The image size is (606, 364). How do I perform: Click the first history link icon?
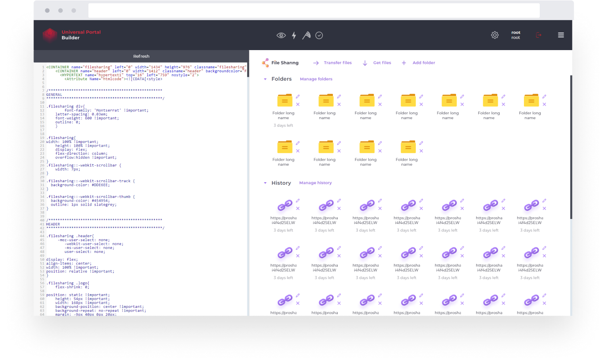pyautogui.click(x=284, y=206)
